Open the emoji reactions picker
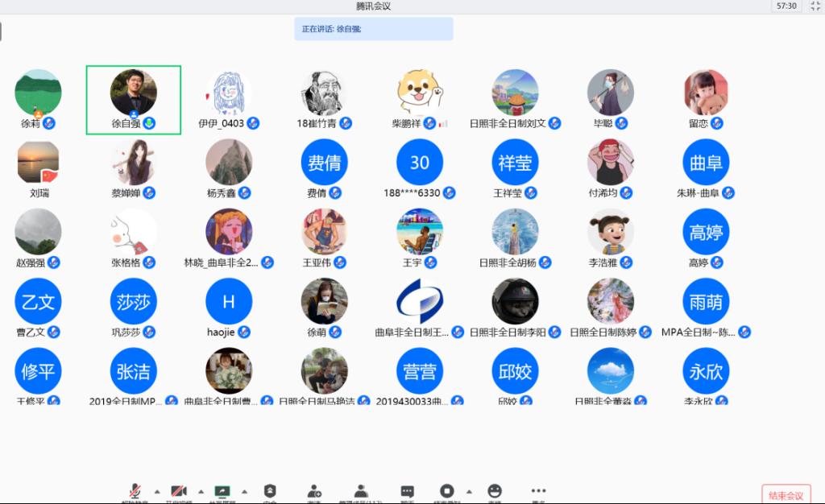The image size is (825, 504). 495,491
